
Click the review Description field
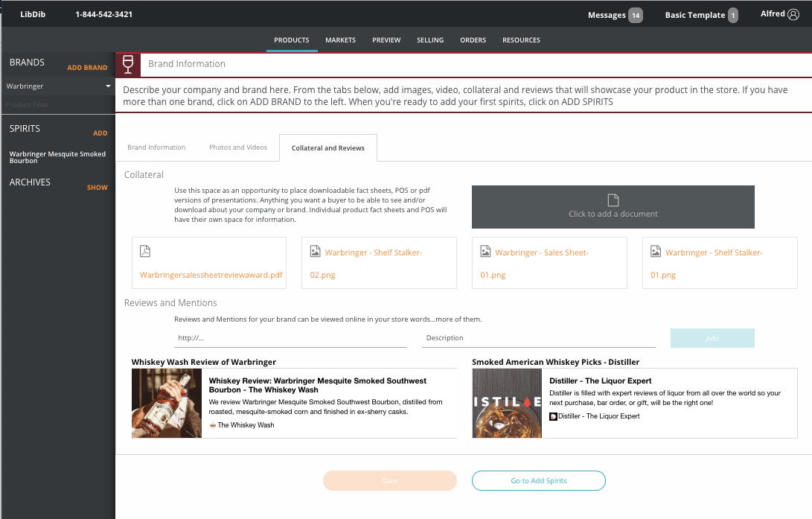coord(539,338)
